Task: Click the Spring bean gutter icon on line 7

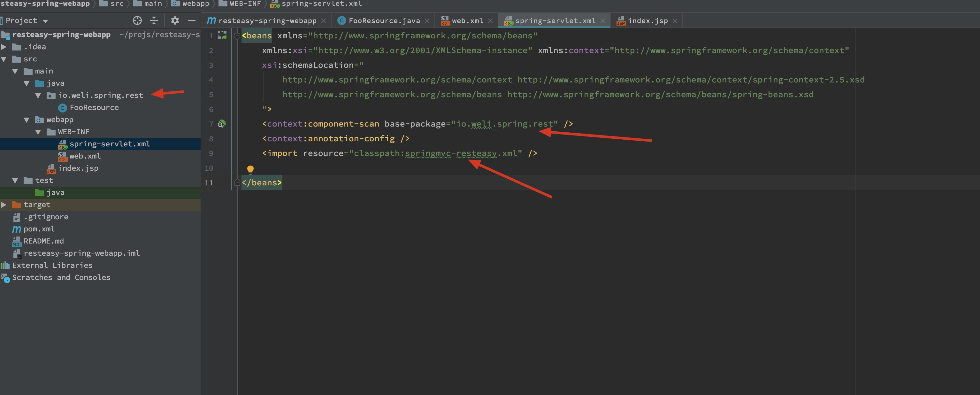Action: 221,124
